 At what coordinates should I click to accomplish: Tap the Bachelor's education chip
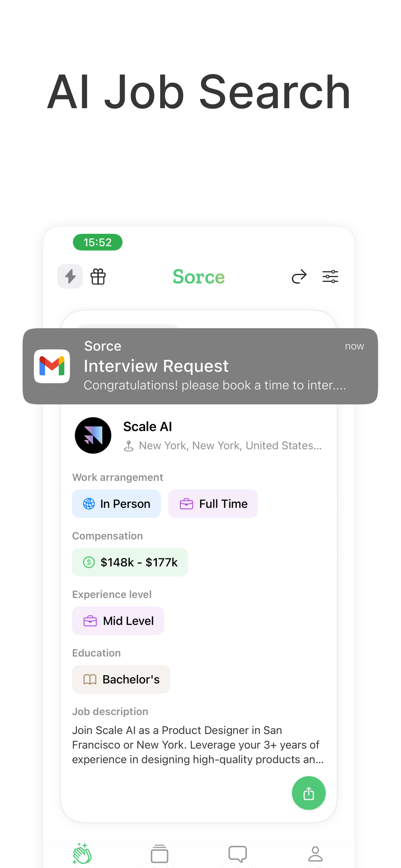121,679
